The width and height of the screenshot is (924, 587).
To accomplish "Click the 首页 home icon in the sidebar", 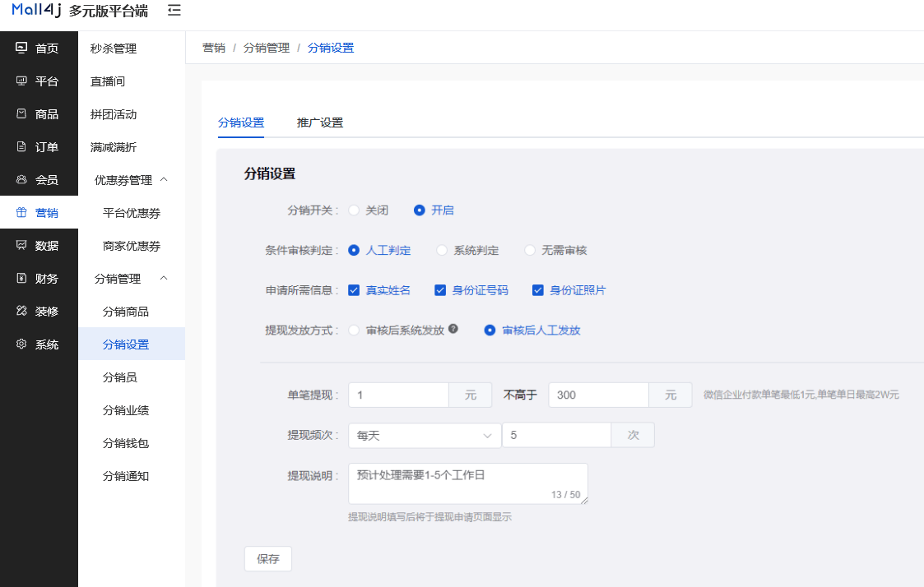I will pyautogui.click(x=21, y=48).
